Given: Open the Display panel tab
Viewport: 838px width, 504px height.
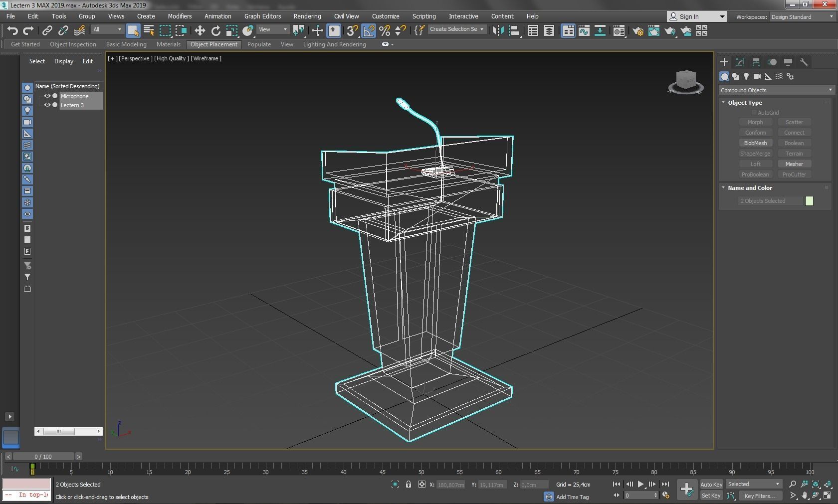Looking at the screenshot, I should coord(788,62).
